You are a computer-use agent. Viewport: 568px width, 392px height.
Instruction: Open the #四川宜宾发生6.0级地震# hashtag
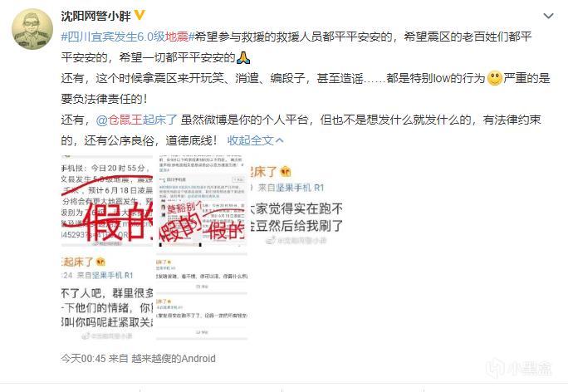[128, 37]
